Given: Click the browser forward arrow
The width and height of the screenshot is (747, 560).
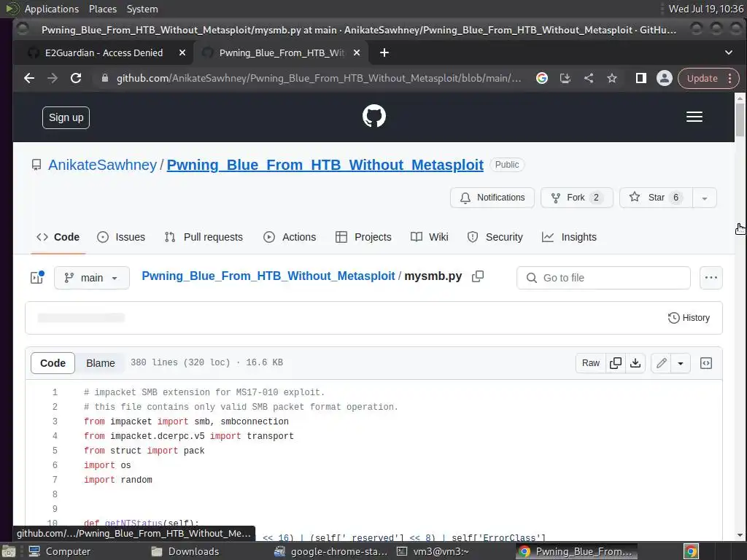Looking at the screenshot, I should (53, 78).
